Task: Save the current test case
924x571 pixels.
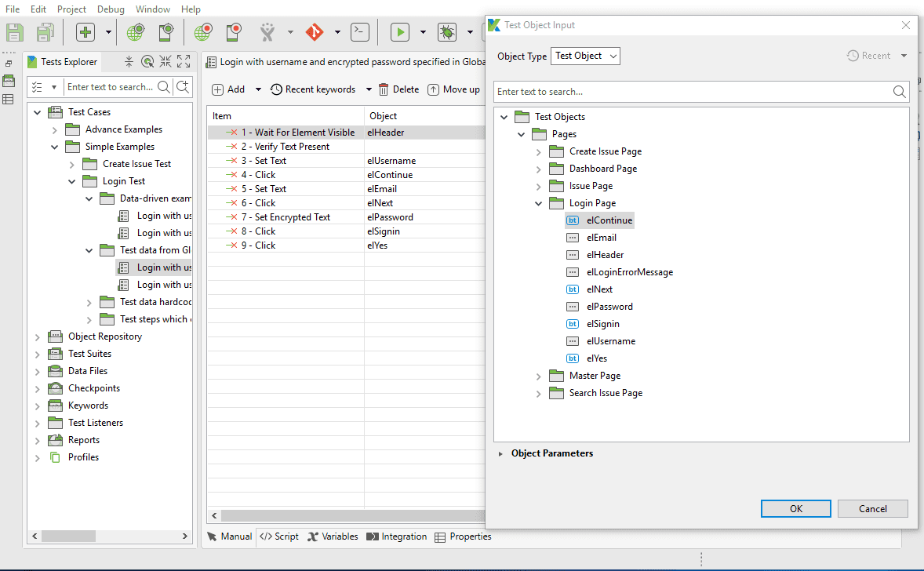Action: click(x=13, y=32)
